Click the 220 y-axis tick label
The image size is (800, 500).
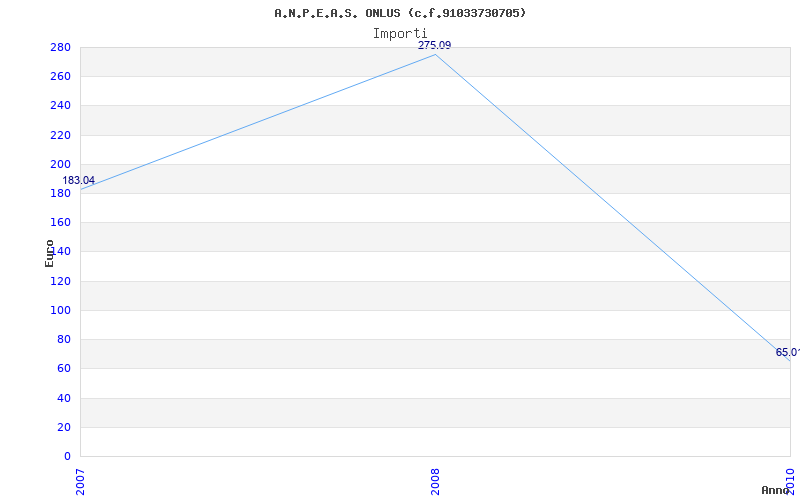(x=60, y=135)
